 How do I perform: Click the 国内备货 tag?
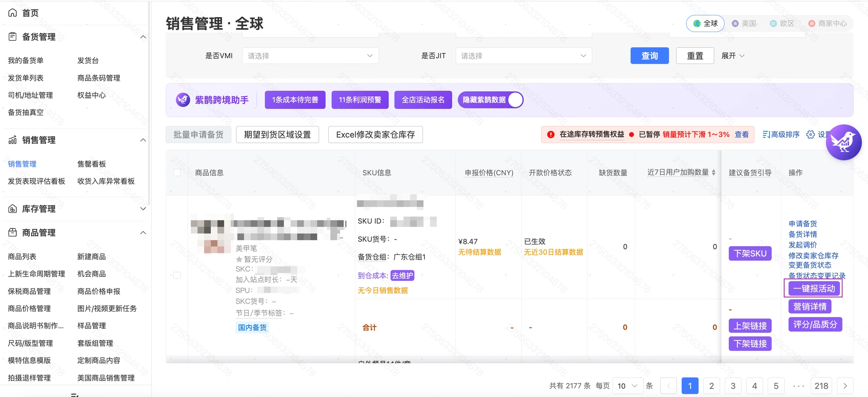(252, 327)
